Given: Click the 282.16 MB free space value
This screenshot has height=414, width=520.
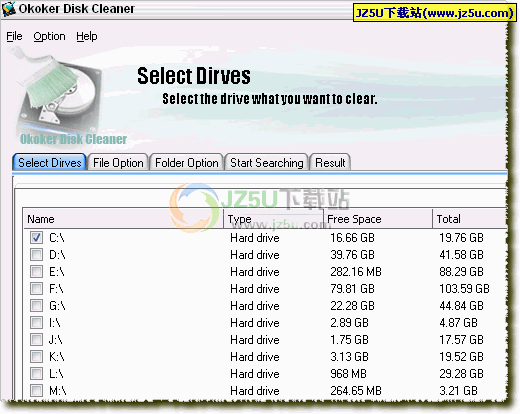Looking at the screenshot, I should point(356,272).
